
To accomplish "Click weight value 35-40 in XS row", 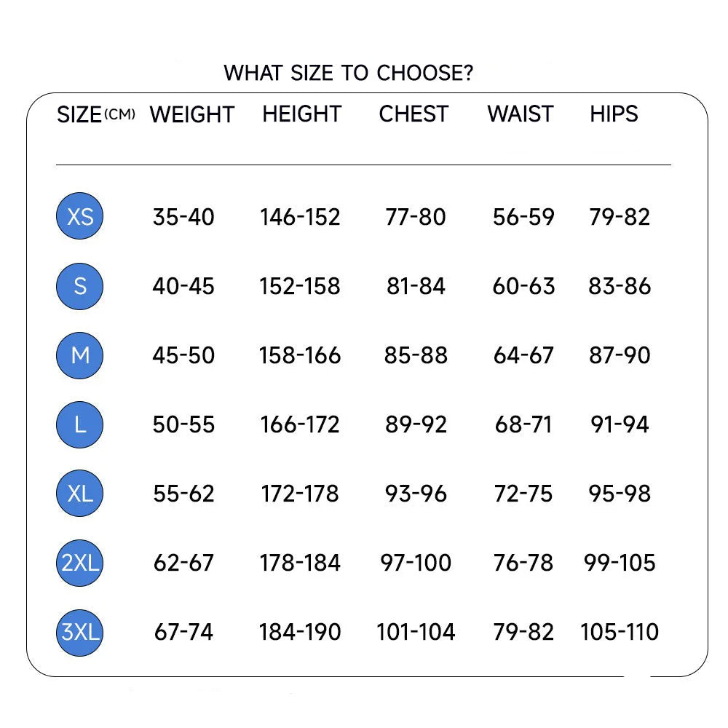I will (183, 217).
